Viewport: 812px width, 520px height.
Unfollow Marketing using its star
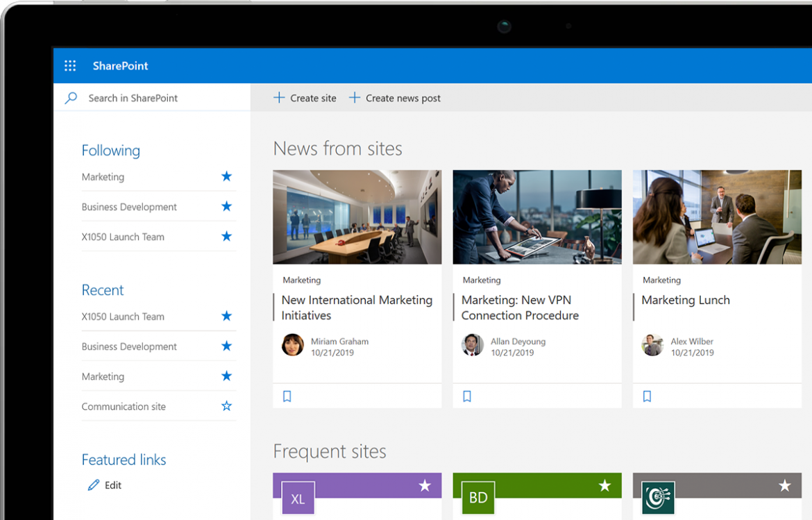tap(226, 176)
